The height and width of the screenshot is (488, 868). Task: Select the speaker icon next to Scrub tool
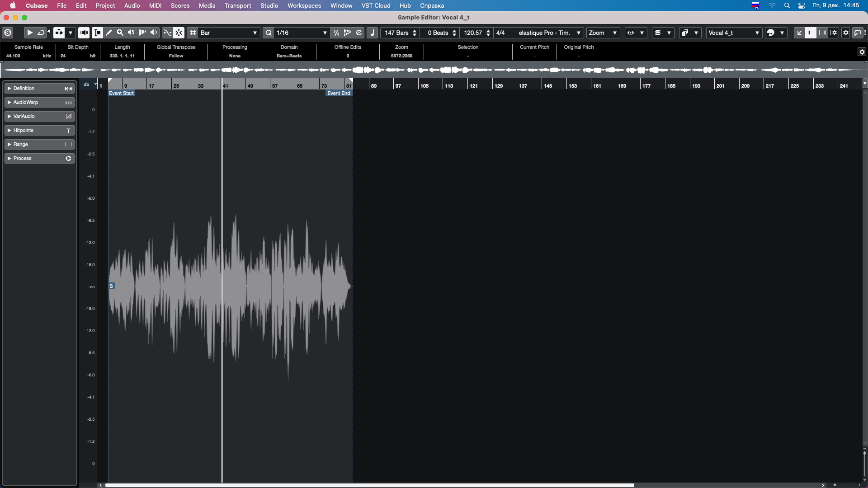154,33
